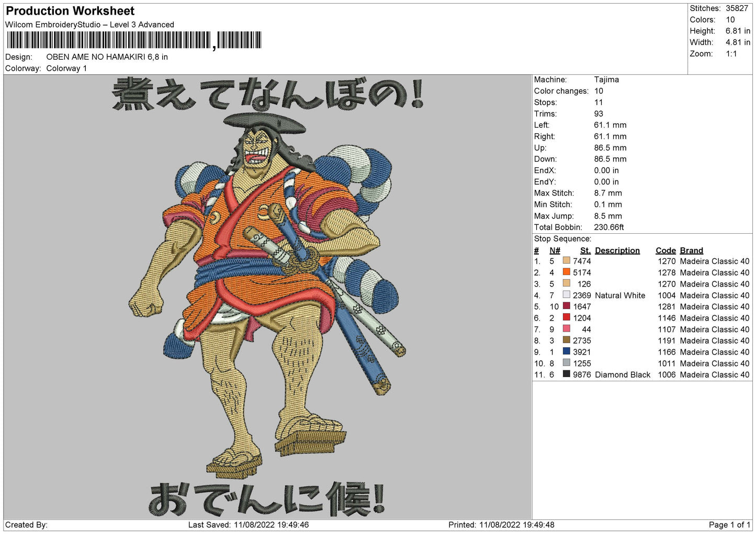Click the Height value 6.81 in
Screen dimensions: 756x534
[738, 31]
